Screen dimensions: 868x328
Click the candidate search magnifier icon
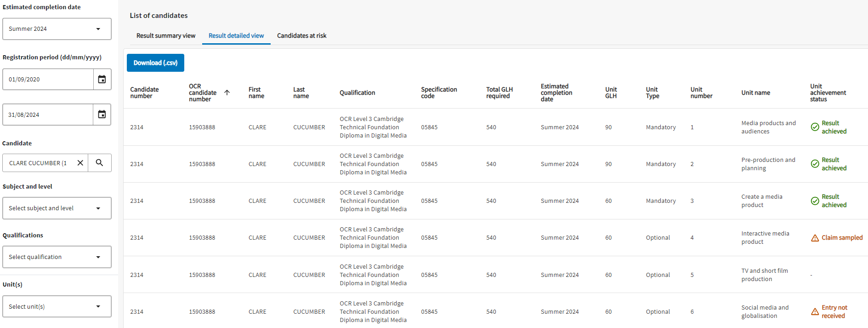tap(99, 163)
